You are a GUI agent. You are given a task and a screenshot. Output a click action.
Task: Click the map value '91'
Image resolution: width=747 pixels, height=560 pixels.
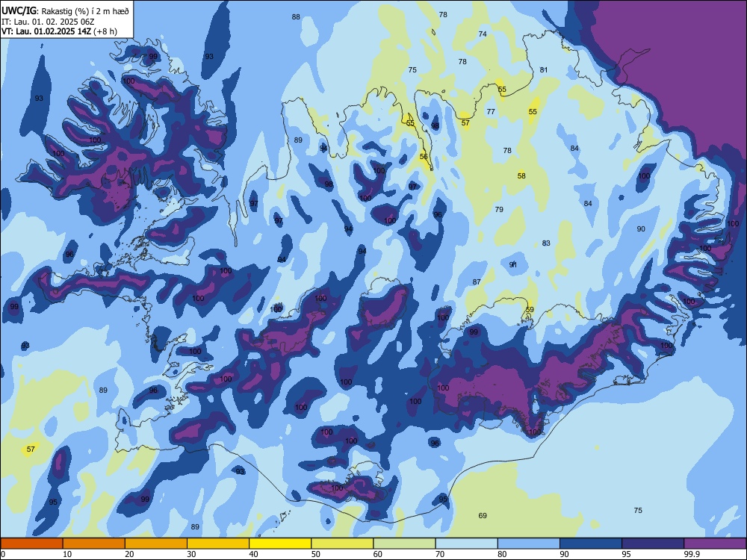coord(513,265)
